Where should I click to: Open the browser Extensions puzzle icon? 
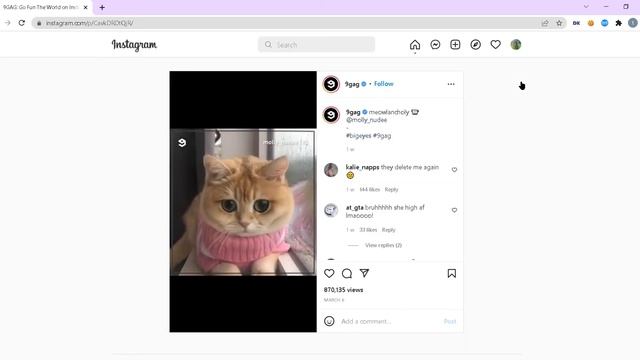pyautogui.click(x=618, y=23)
